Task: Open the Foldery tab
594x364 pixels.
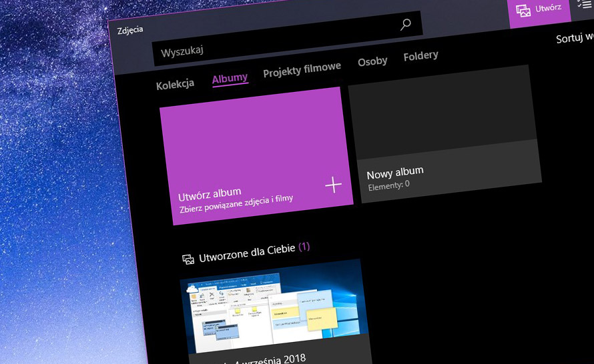Action: 421,56
